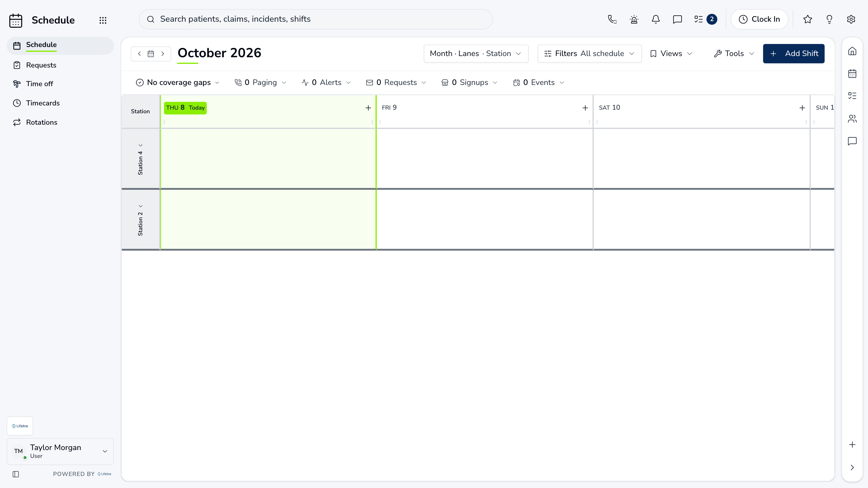Add a shift on Thursday 8 with the plus
868x488 pixels.
point(368,108)
